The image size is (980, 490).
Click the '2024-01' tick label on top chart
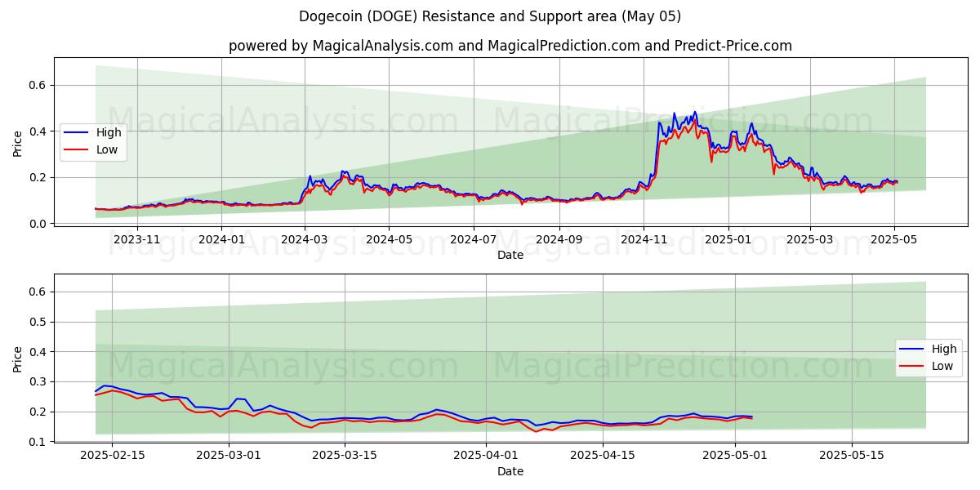pyautogui.click(x=222, y=239)
